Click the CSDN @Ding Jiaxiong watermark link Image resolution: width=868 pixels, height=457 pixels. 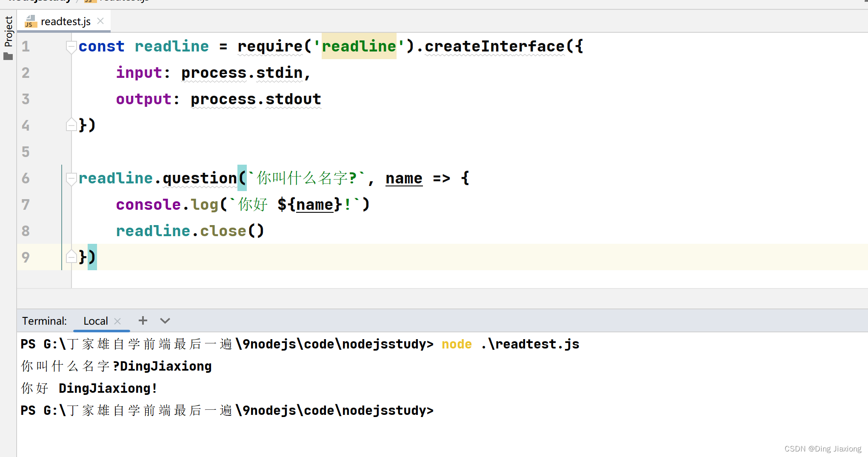[822, 448]
